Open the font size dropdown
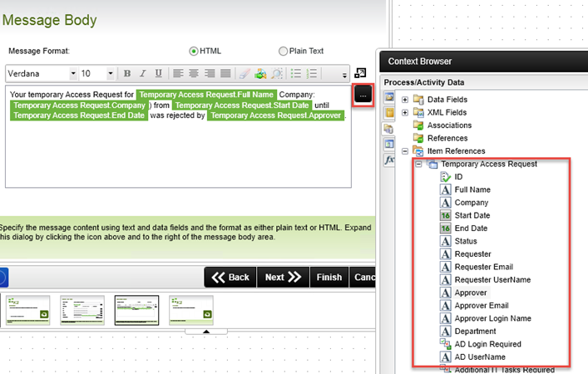Screen dimensions: 588x374 pyautogui.click(x=99, y=74)
